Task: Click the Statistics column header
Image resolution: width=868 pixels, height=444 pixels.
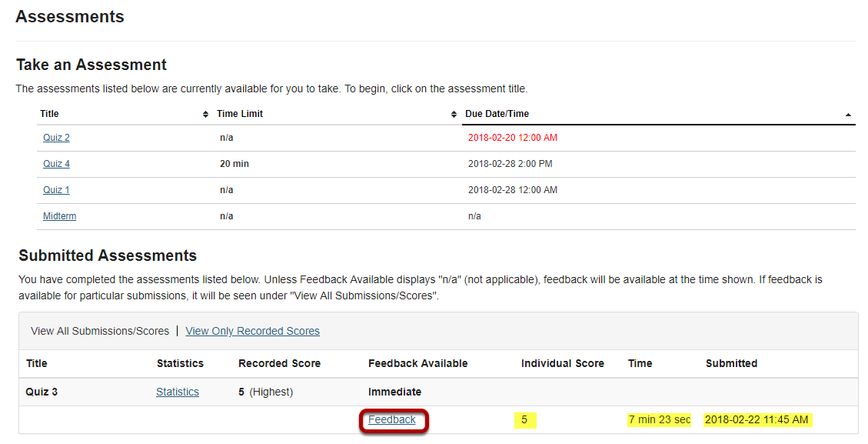Action: pos(180,363)
